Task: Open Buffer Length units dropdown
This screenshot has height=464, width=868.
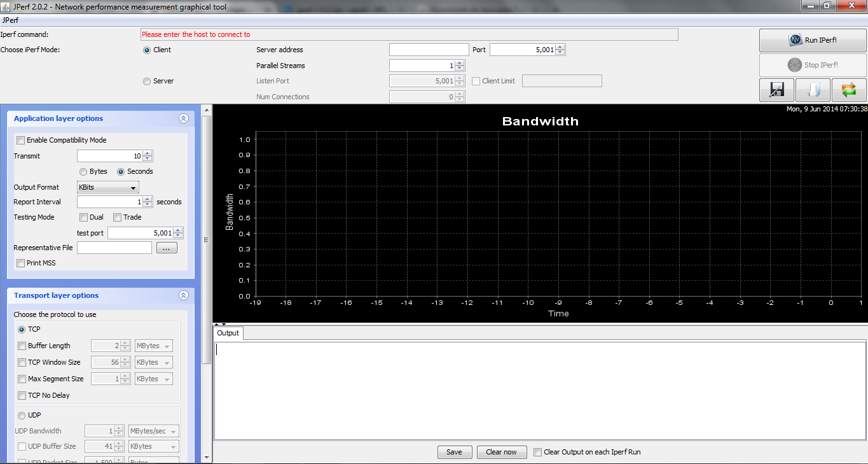Action: pyautogui.click(x=153, y=346)
